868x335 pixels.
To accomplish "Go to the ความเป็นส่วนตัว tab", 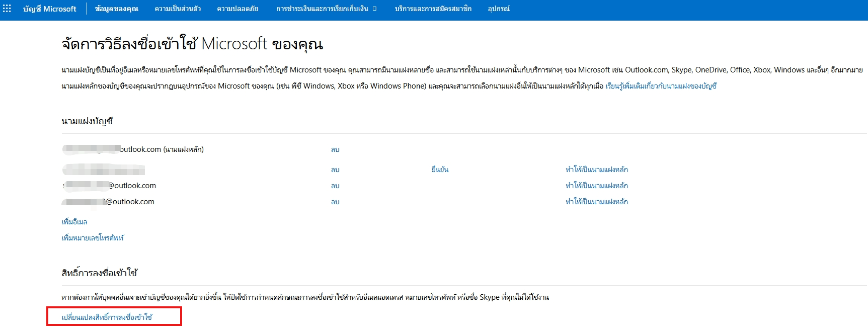I will (178, 9).
